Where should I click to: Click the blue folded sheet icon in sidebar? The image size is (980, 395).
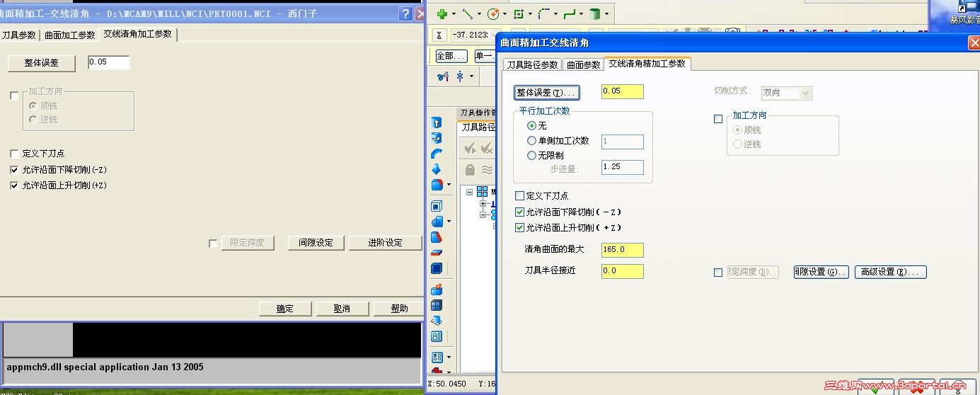pos(437,321)
